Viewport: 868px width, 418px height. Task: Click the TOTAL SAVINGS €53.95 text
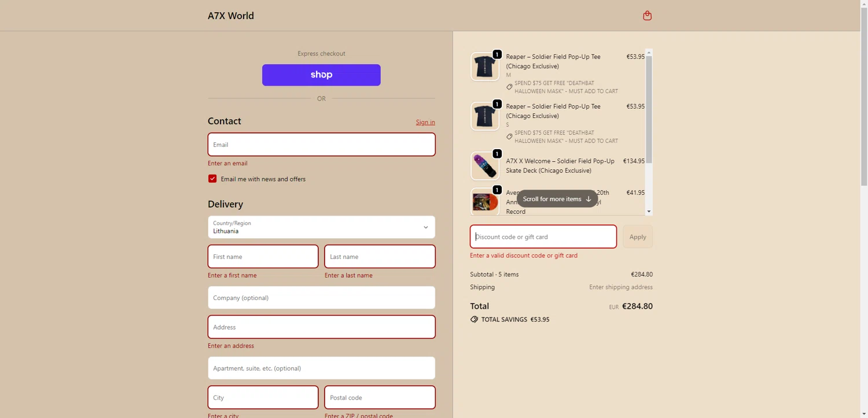tap(516, 320)
